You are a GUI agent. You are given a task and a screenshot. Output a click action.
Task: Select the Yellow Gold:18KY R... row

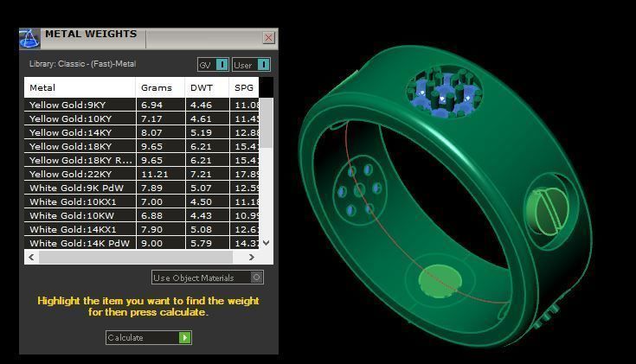142,160
